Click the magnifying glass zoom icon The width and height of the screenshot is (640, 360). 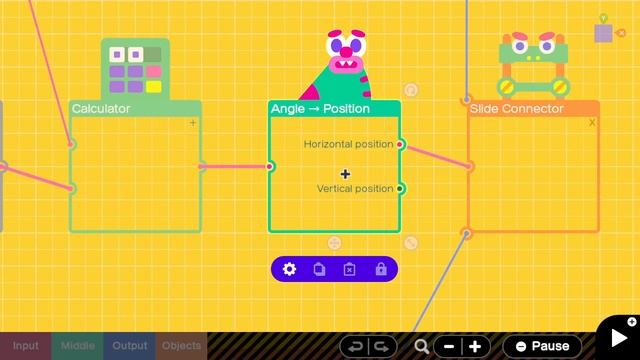(x=422, y=347)
